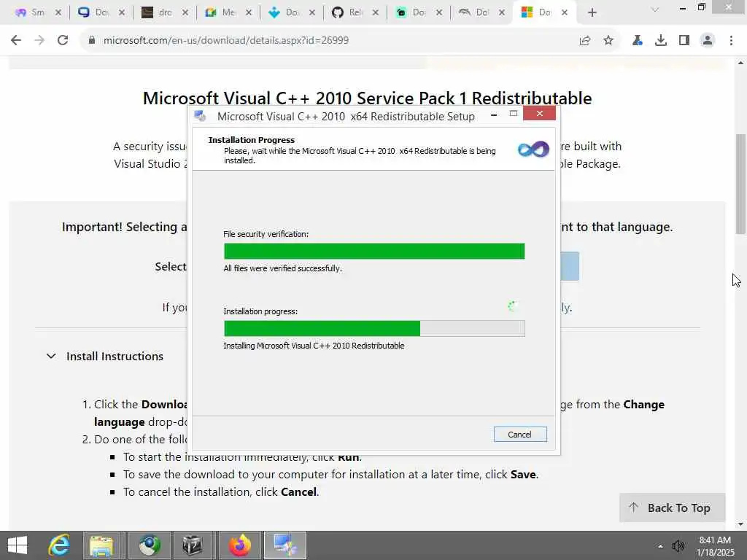Click the round Chrome-like taskbar icon
Image resolution: width=747 pixels, height=560 pixels.
point(150,545)
